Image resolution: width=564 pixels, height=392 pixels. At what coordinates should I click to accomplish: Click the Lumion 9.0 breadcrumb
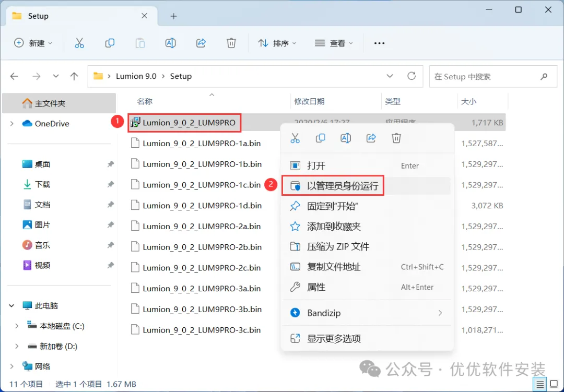[136, 76]
